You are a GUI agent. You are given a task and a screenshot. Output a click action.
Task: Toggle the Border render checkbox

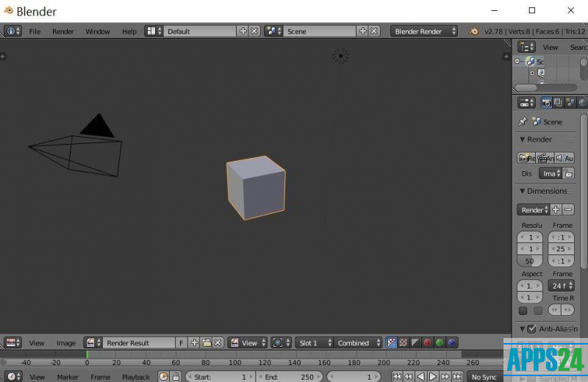tap(523, 311)
